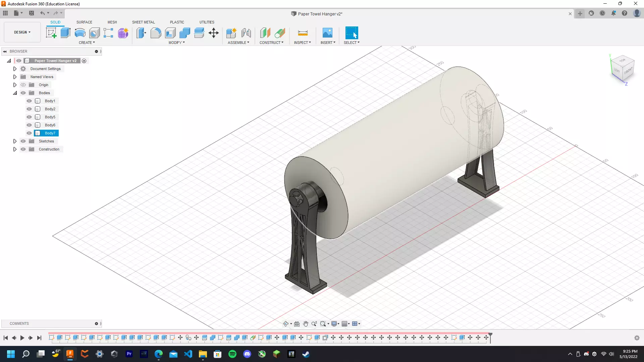The height and width of the screenshot is (362, 644).
Task: Switch to the SURFACE tab
Action: point(84,22)
